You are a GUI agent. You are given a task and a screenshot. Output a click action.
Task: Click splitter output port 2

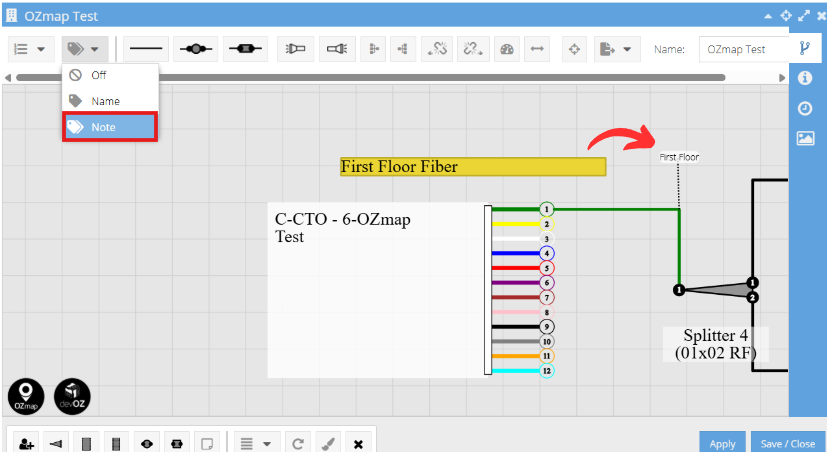(x=753, y=297)
